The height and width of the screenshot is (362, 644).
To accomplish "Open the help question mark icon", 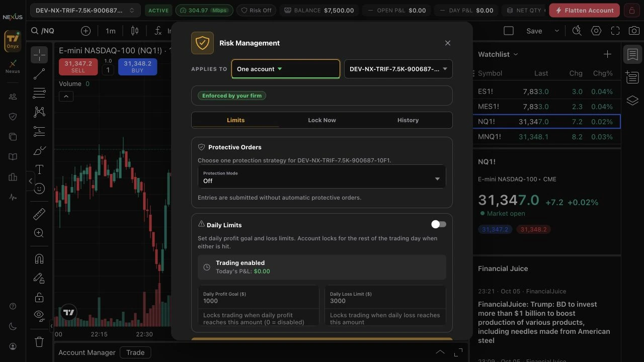I will click(13, 306).
